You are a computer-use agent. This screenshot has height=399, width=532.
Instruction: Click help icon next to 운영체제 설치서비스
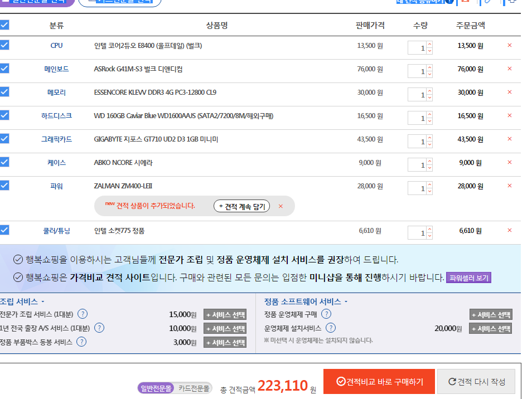(x=331, y=328)
